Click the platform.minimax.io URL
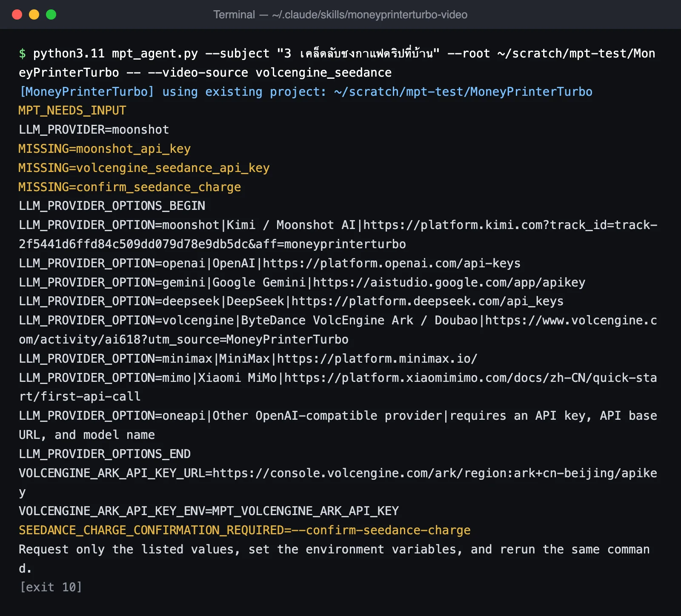 tap(377, 358)
